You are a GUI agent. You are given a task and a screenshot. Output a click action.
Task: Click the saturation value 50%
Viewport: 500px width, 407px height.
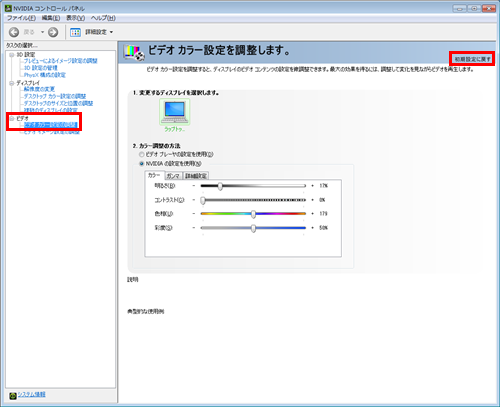(x=323, y=228)
